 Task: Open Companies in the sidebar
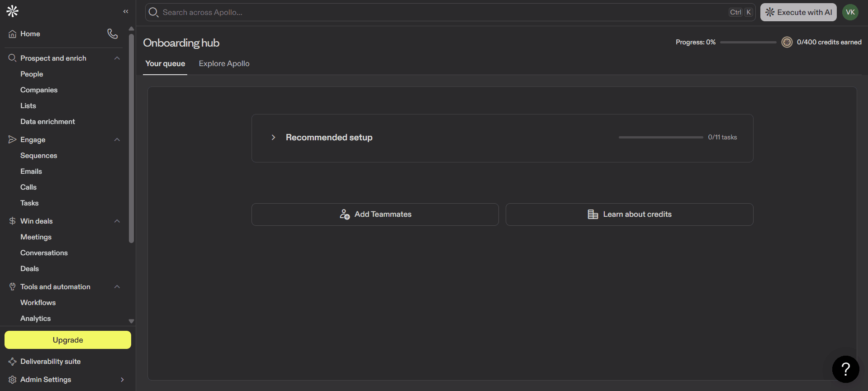(x=39, y=90)
